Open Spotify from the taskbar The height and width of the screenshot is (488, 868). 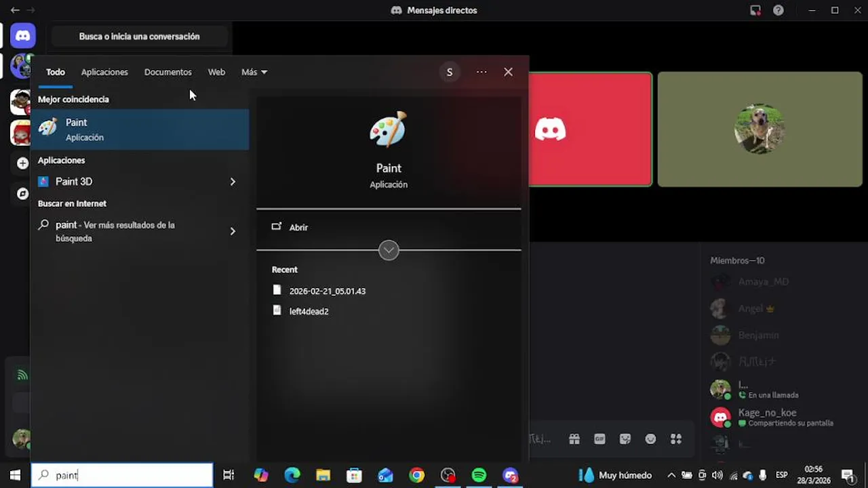coord(479,475)
